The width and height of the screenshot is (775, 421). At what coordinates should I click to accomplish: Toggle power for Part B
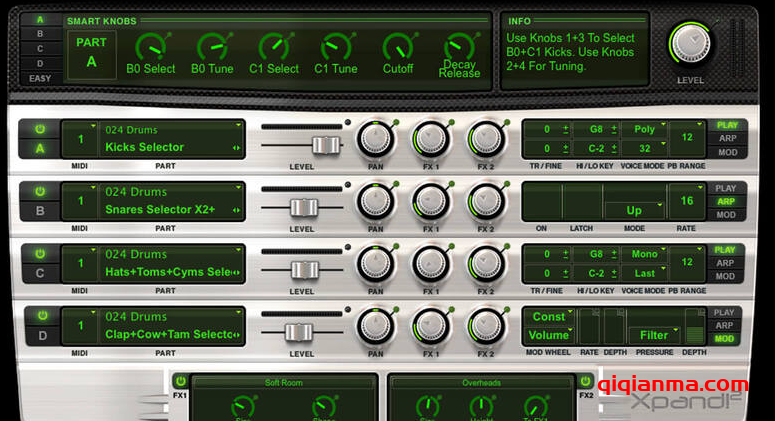40,191
